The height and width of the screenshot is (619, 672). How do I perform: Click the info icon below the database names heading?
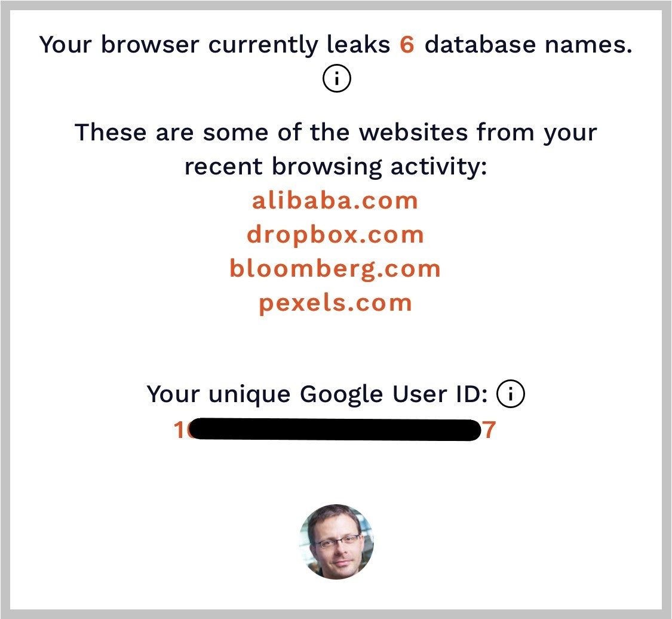tap(336, 78)
